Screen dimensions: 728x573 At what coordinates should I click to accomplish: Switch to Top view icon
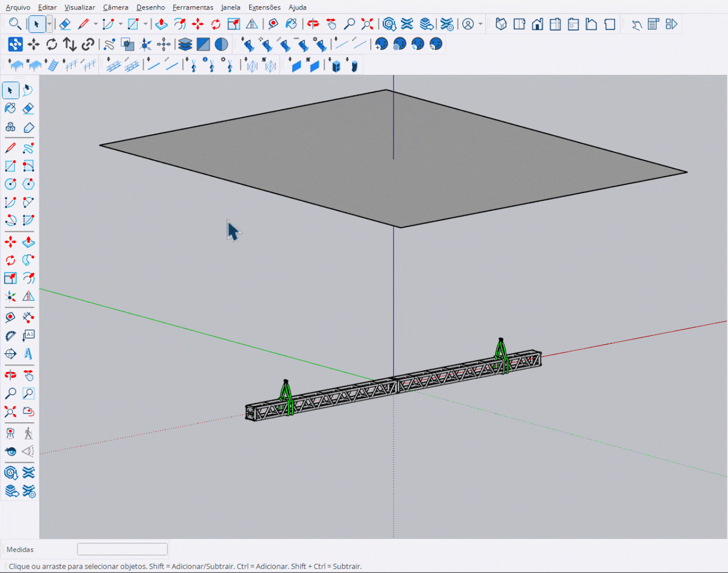point(519,24)
